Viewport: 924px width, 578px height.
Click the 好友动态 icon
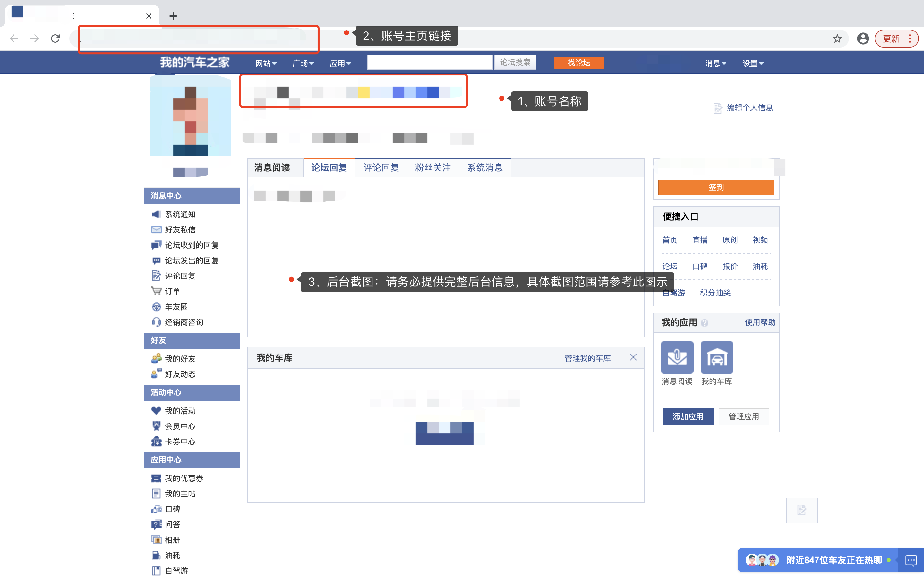(156, 373)
